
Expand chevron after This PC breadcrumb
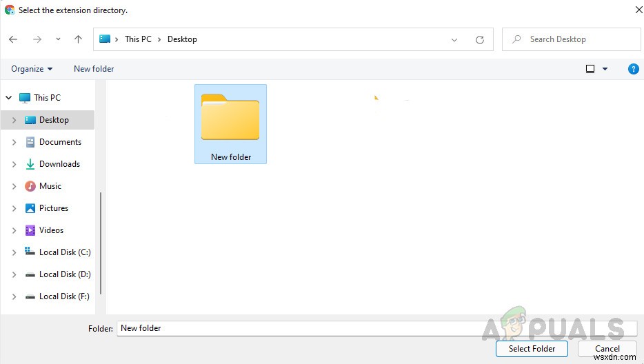tap(159, 39)
